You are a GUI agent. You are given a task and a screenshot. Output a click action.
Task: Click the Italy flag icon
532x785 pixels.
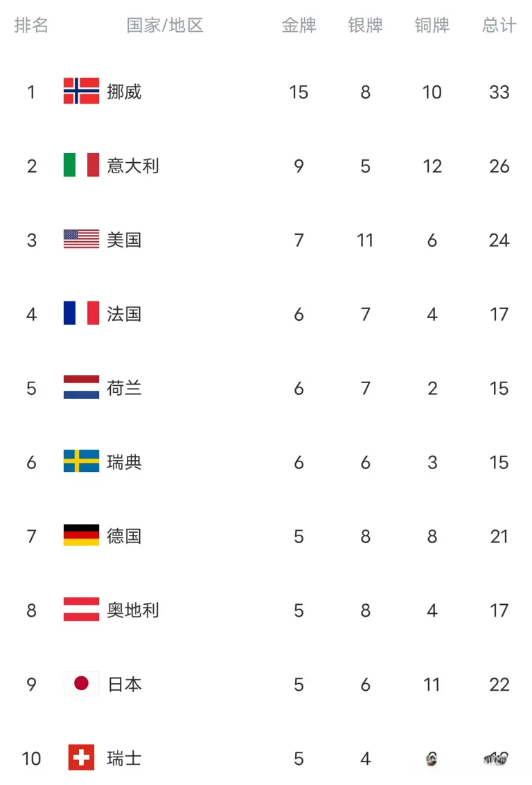tap(81, 165)
